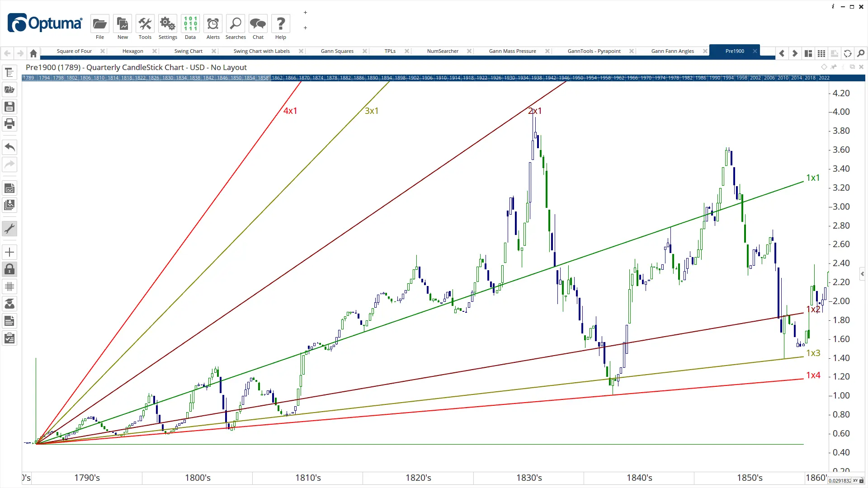The image size is (868, 488).
Task: Open the Data menu icon
Action: pyautogui.click(x=190, y=24)
